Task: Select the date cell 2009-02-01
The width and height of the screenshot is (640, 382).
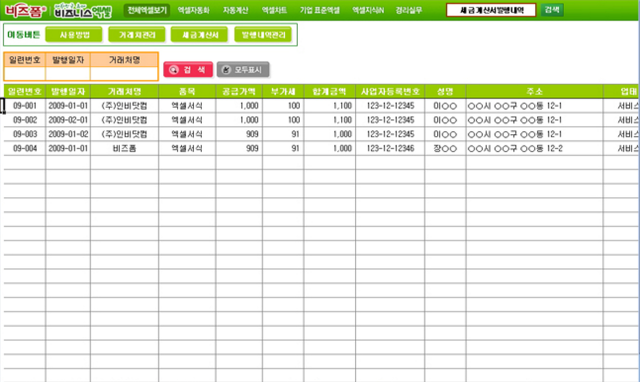Action: (68, 120)
